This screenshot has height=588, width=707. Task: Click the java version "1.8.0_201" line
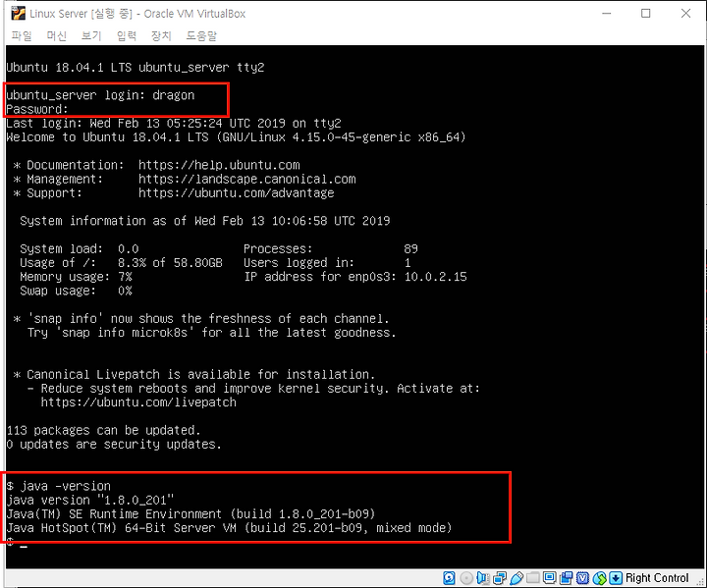click(90, 500)
